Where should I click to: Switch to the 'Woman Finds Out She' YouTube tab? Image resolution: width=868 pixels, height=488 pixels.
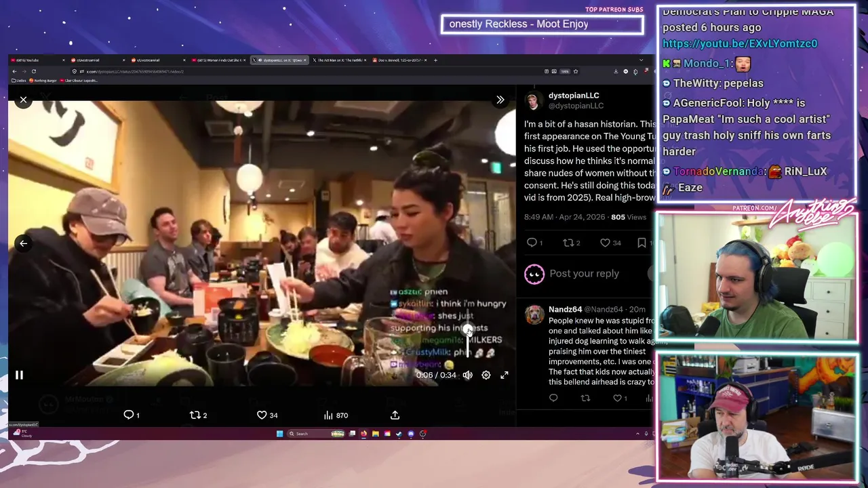(218, 60)
